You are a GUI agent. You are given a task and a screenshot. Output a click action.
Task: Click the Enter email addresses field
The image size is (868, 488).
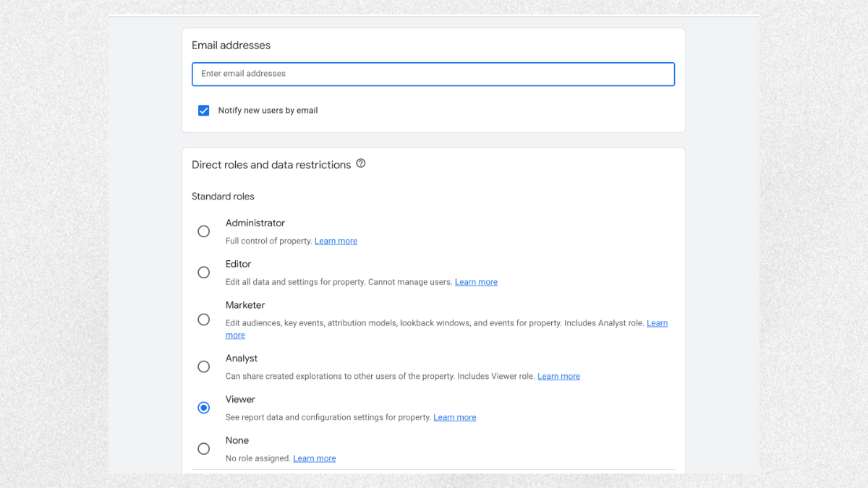[x=433, y=74]
